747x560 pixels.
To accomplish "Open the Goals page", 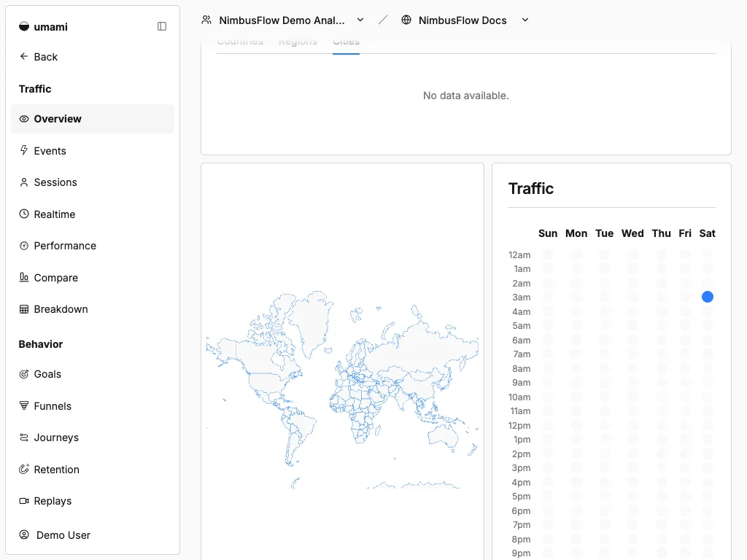I will (x=93, y=374).
